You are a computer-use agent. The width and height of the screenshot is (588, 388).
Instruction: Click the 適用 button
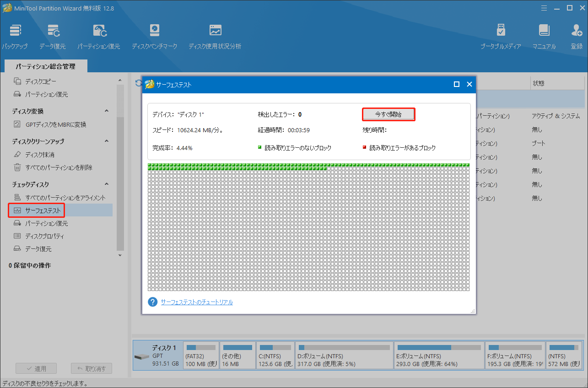[36, 368]
